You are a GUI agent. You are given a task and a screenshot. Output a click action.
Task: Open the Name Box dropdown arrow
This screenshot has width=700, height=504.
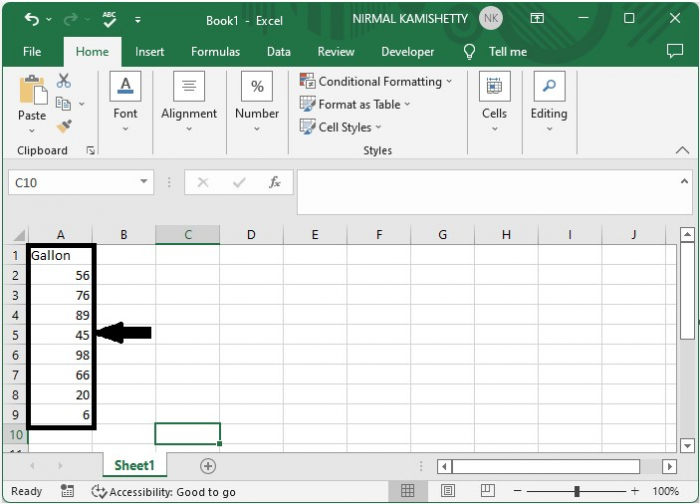(145, 182)
